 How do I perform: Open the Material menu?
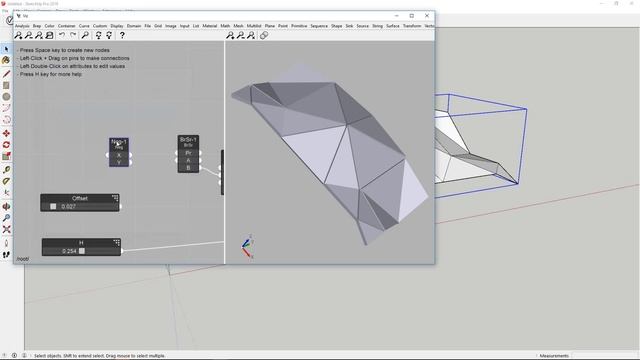pos(210,26)
